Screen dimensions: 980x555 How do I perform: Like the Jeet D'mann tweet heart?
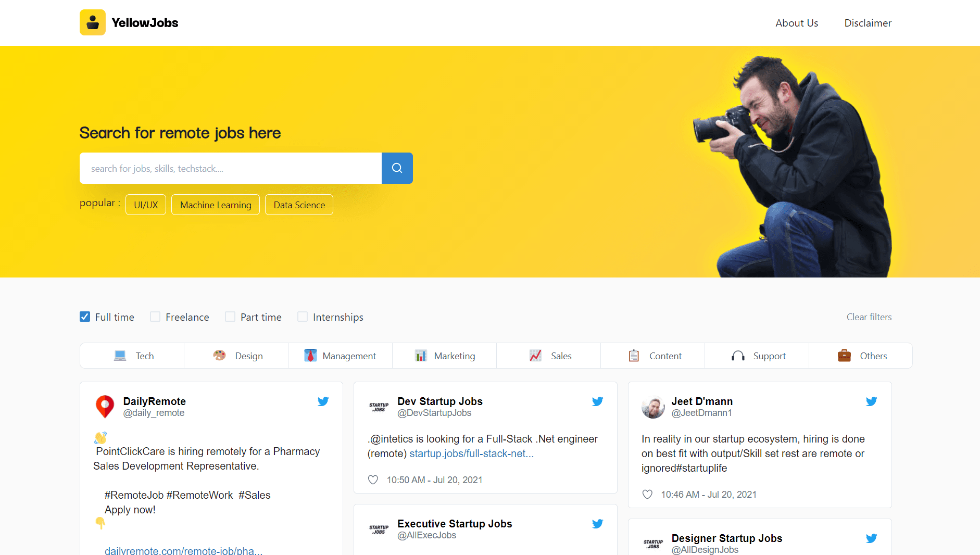[647, 495]
